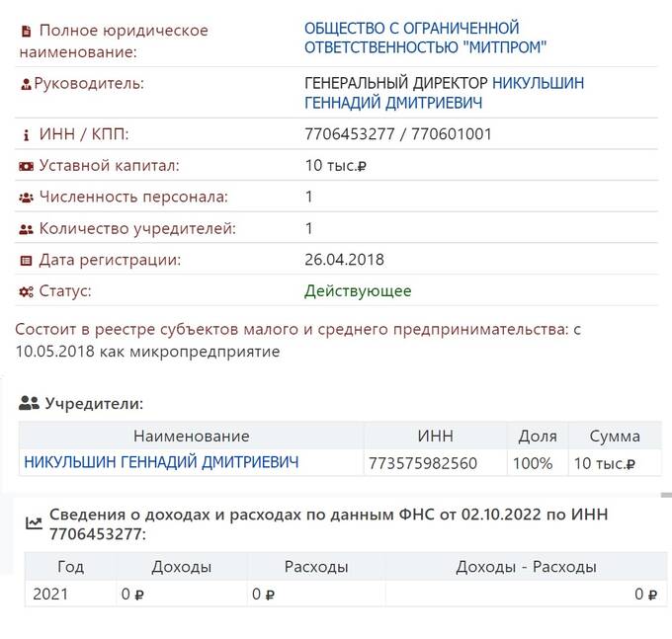This screenshot has height=639, width=672.
Task: Click the document icon beside Полное юридическое наименование
Action: (x=26, y=31)
